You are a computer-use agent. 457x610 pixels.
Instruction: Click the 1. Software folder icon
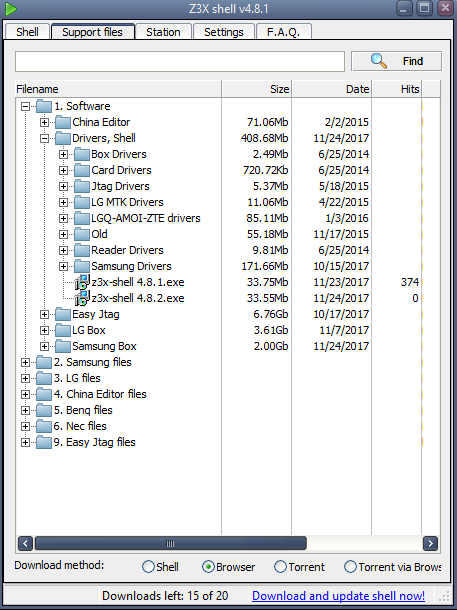(x=44, y=106)
